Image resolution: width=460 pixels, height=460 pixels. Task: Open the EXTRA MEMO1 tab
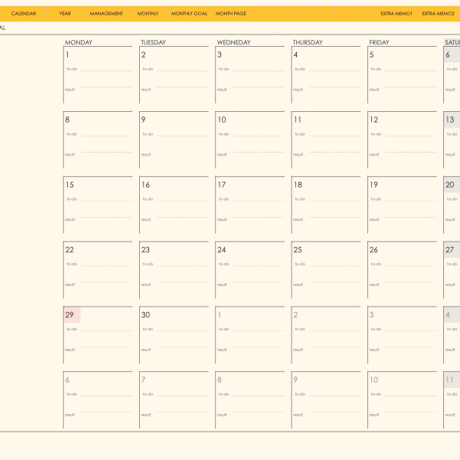pyautogui.click(x=396, y=14)
